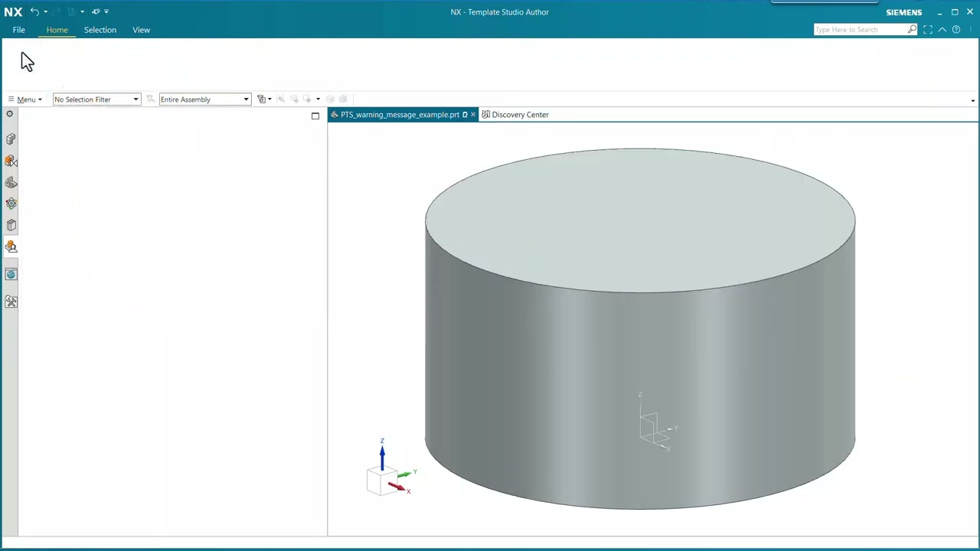Viewport: 980px width, 551px height.
Task: Switch to the Selection ribbon tab
Action: point(100,30)
